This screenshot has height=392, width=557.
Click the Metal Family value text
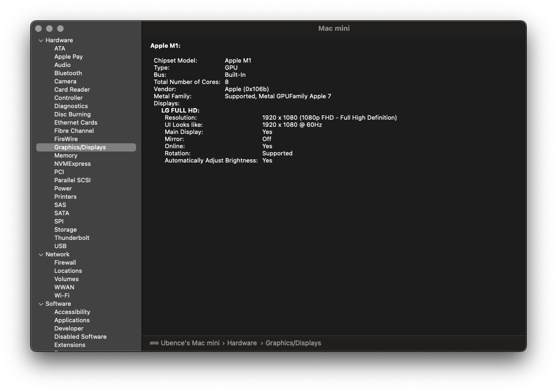coord(278,96)
